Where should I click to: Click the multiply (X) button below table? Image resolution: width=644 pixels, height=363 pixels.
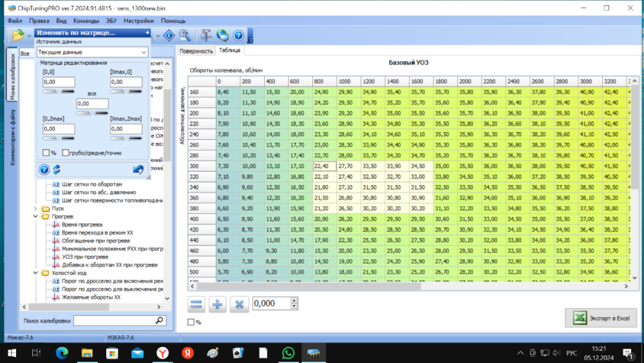238,304
